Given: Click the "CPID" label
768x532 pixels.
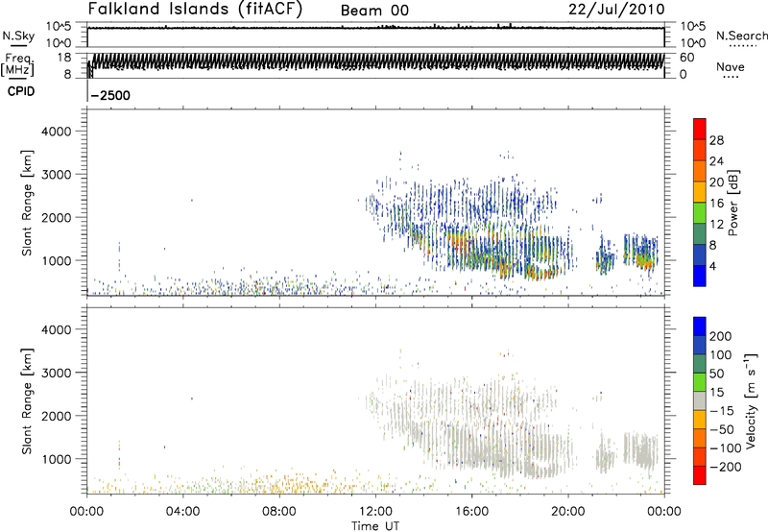Looking at the screenshot, I should [x=21, y=91].
